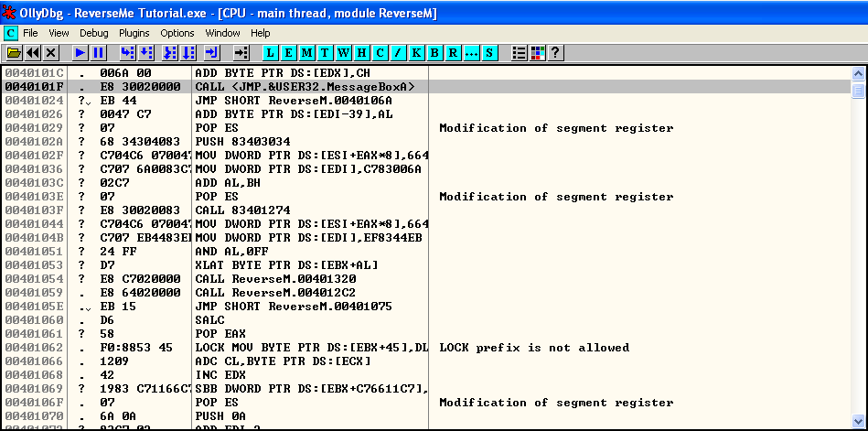Open file with the folder icon

click(x=15, y=53)
